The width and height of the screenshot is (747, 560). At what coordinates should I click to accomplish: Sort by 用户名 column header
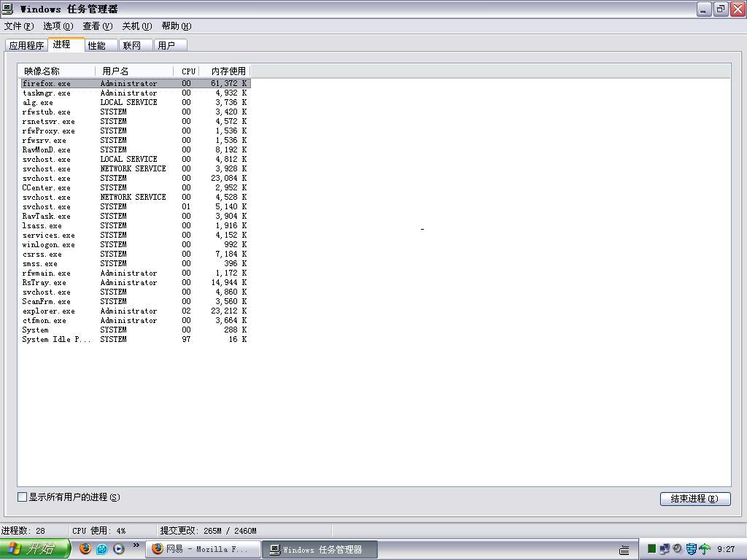click(134, 71)
